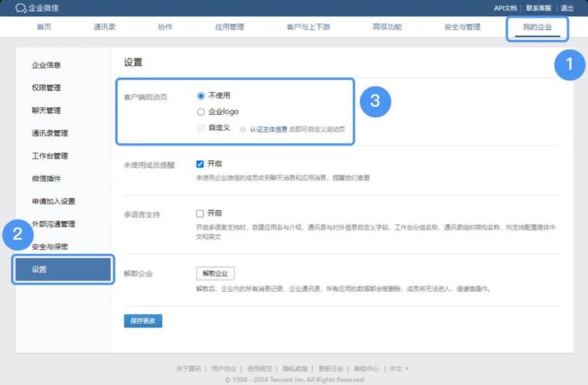Image resolution: width=588 pixels, height=385 pixels.
Task: Select the 不使用 radio option
Action: (x=201, y=96)
